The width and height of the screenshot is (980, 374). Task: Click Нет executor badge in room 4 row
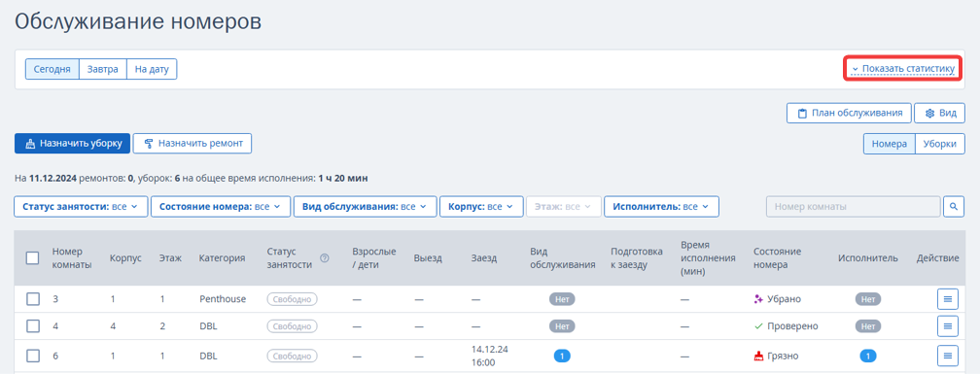tap(867, 326)
